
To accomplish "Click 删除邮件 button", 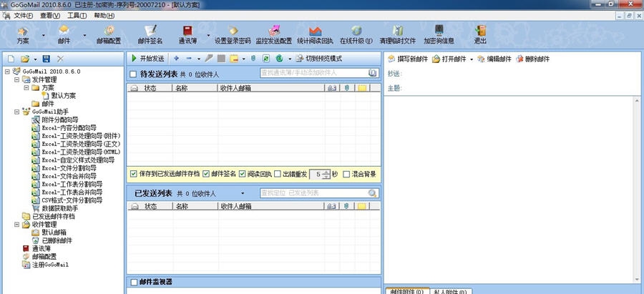I will [x=532, y=59].
